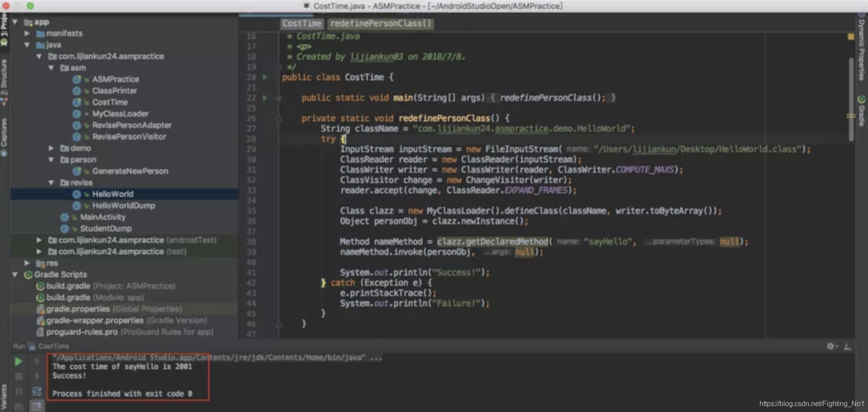This screenshot has height=412, width=868.
Task: Open gradle.properties file
Action: [x=109, y=309]
